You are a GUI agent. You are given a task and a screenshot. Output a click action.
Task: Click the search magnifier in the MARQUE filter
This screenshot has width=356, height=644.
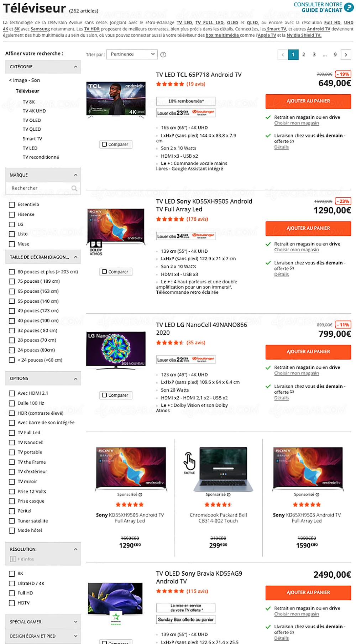click(75, 188)
